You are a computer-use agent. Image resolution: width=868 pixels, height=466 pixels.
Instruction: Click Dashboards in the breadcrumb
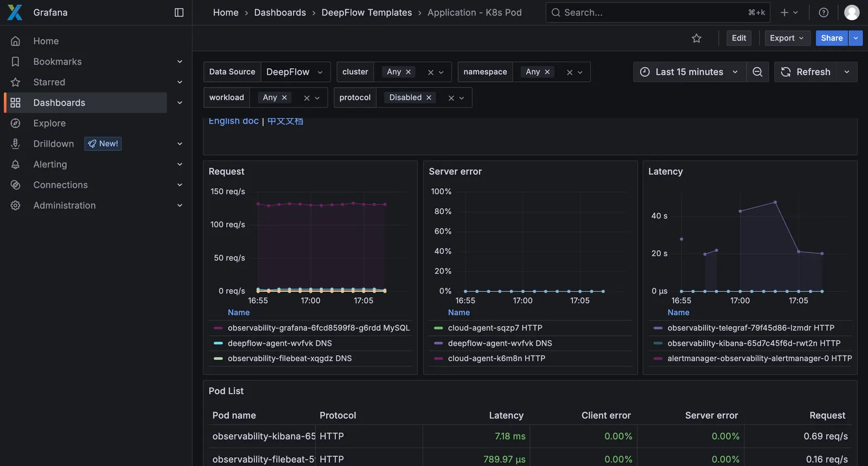[280, 12]
